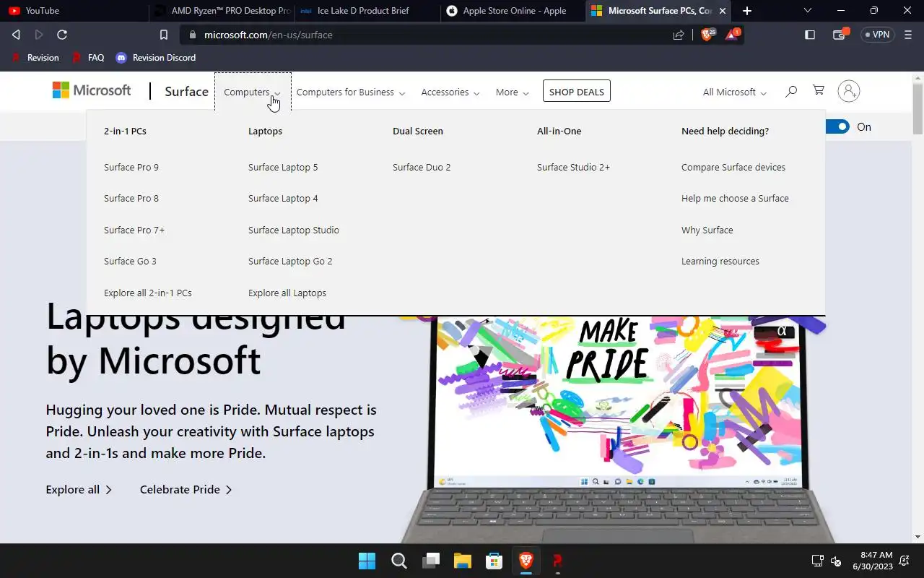Screen dimensions: 924x578
Task: Open Surface Laptop Studio link
Action: coord(294,230)
